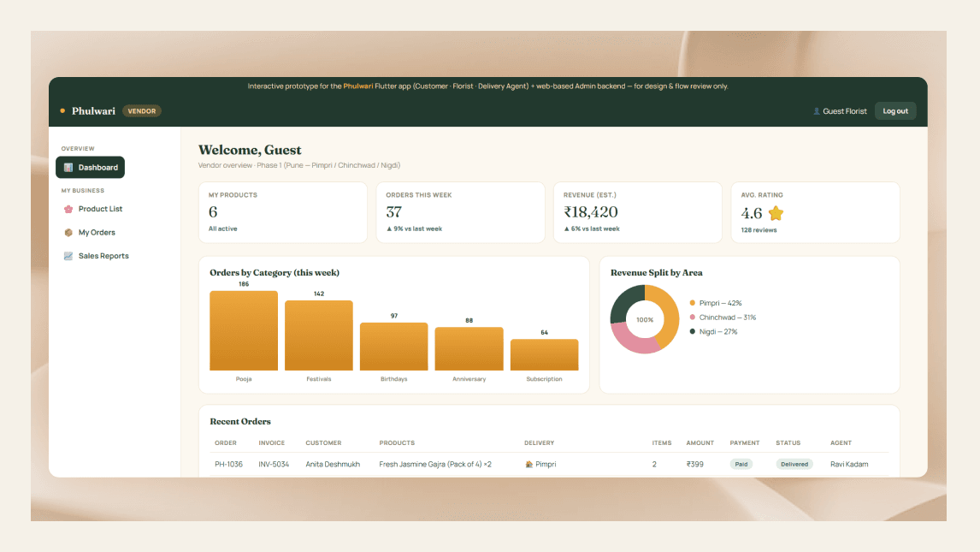Click the Phulwari link in the banner
Image resolution: width=980 pixels, height=552 pixels.
(358, 86)
